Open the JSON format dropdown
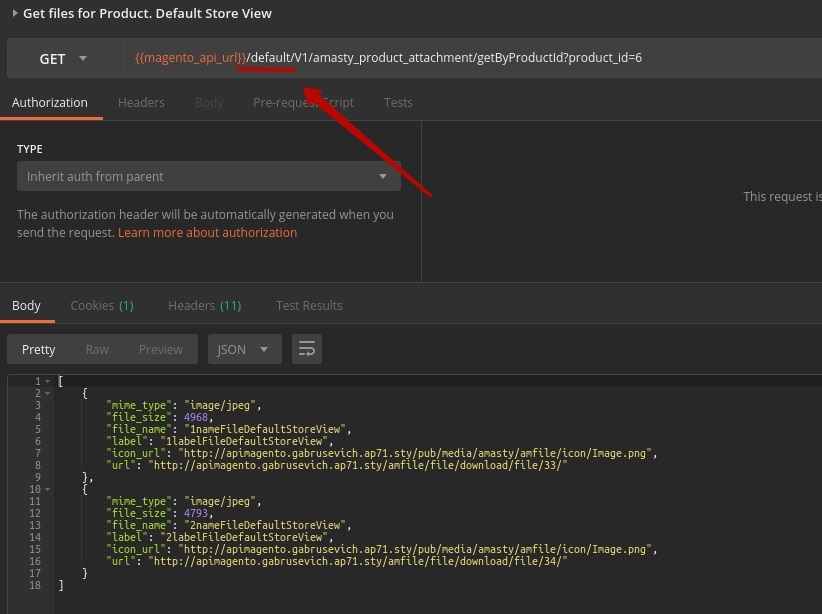The height and width of the screenshot is (614, 822). pos(243,349)
